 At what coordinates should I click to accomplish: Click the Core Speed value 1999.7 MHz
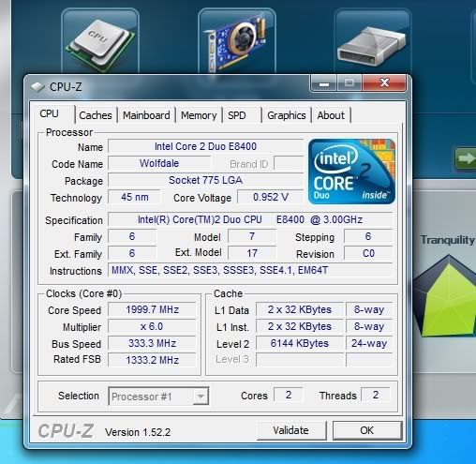152,309
